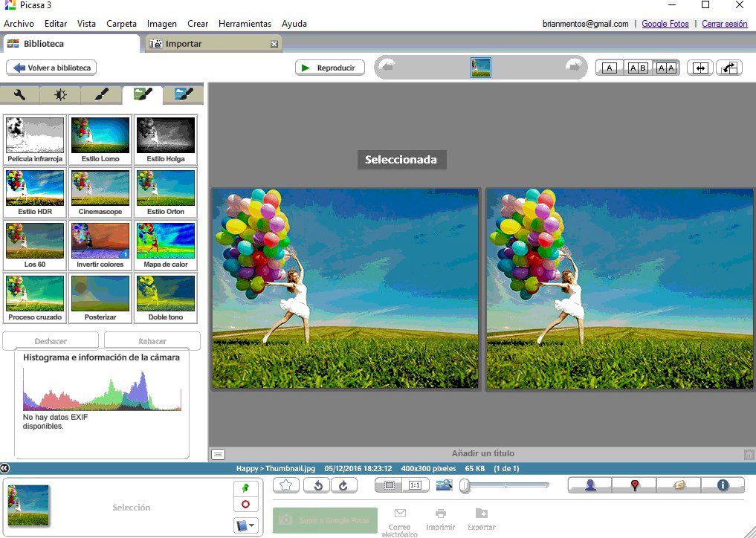Tag people with the face recognition icon
The height and width of the screenshot is (538, 756).
coord(589,485)
